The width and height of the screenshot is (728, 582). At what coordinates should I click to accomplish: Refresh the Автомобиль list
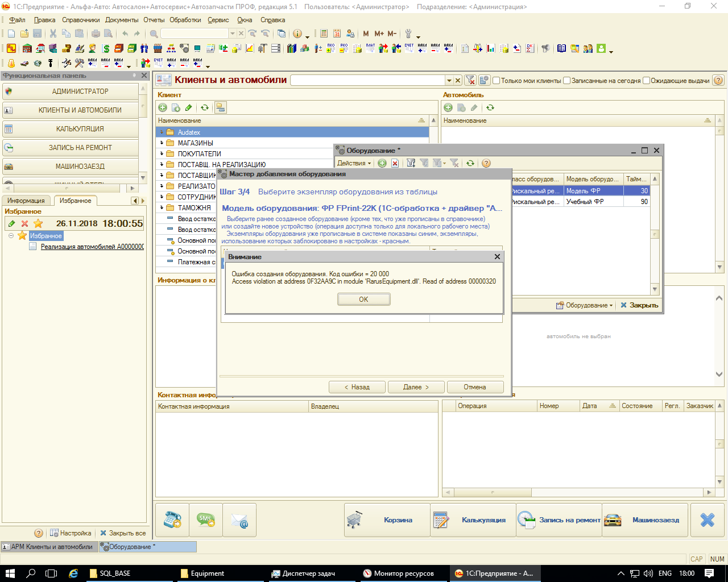pos(490,107)
